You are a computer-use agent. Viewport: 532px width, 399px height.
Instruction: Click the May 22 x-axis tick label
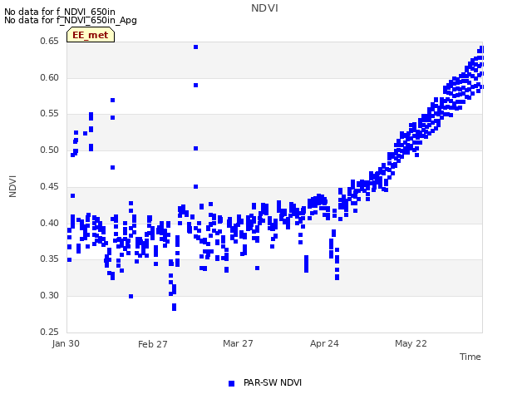411,343
